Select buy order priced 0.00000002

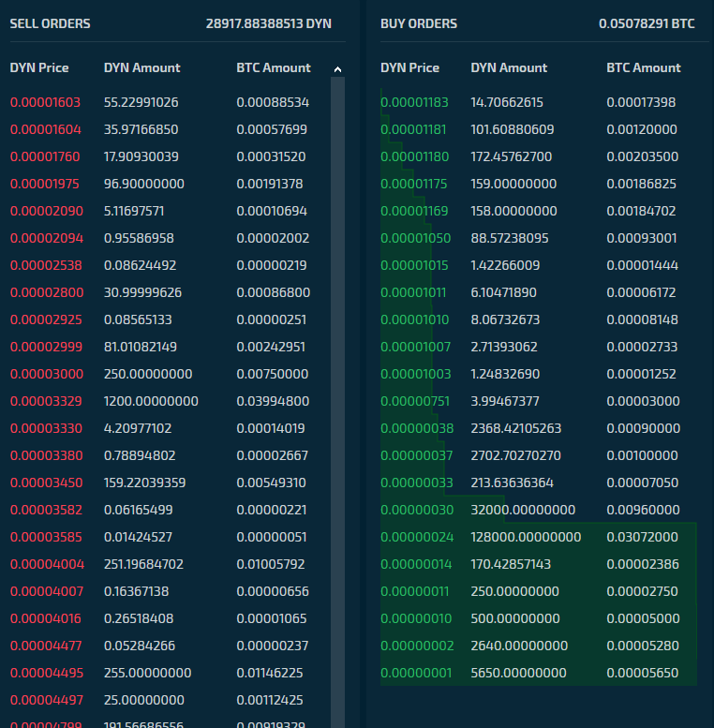pyautogui.click(x=539, y=646)
